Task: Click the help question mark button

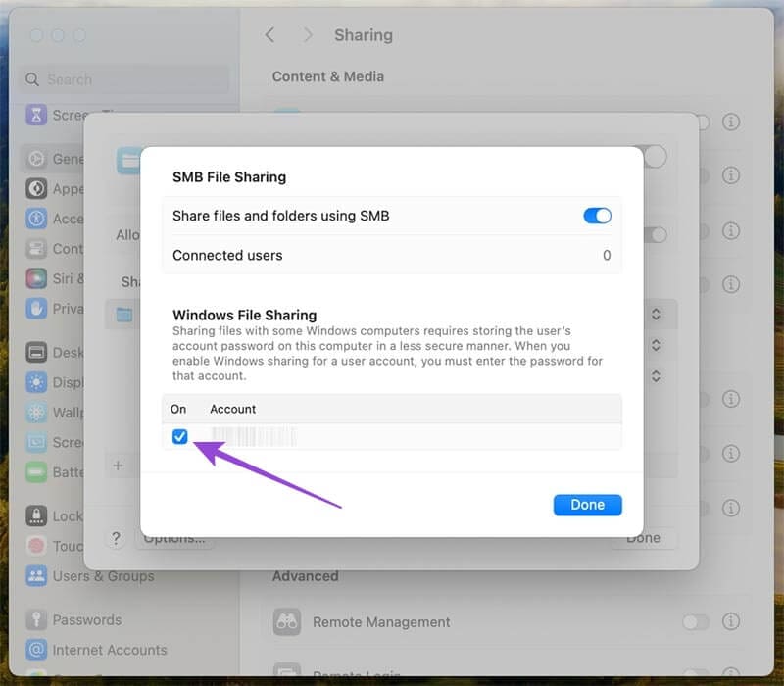Action: coord(116,537)
